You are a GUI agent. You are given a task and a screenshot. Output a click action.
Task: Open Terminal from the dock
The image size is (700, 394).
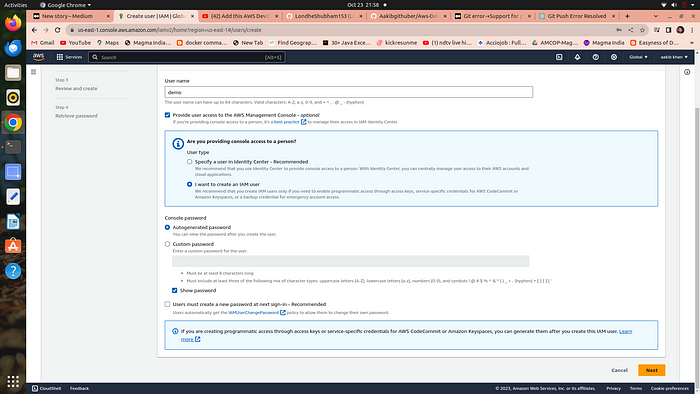click(13, 147)
